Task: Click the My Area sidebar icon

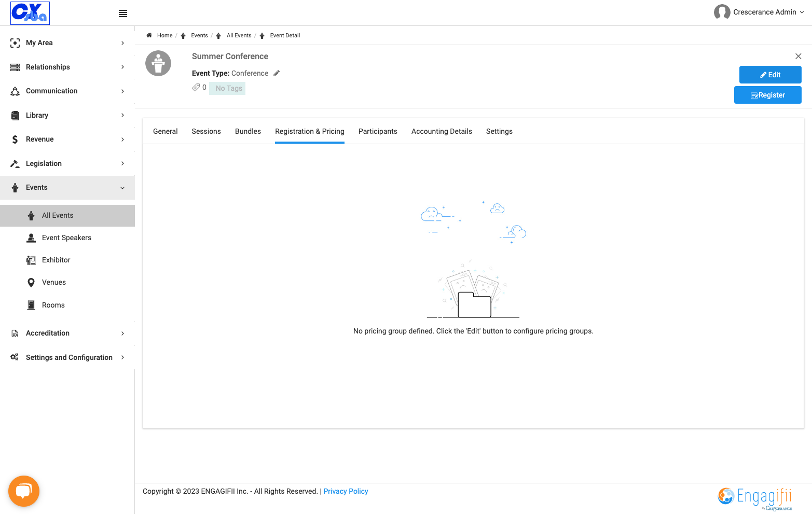Action: click(x=15, y=43)
